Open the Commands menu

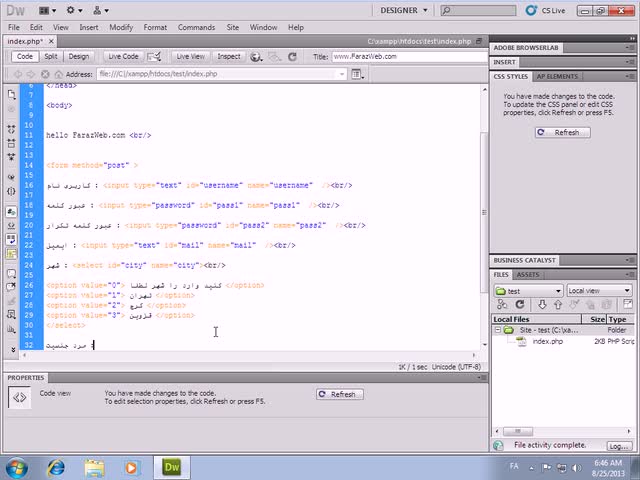196,27
